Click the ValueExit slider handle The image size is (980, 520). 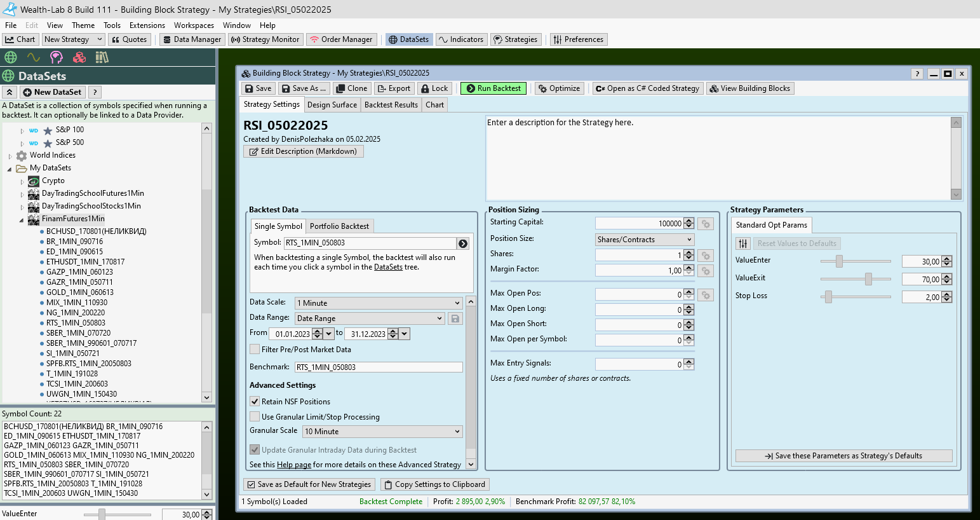pos(868,279)
